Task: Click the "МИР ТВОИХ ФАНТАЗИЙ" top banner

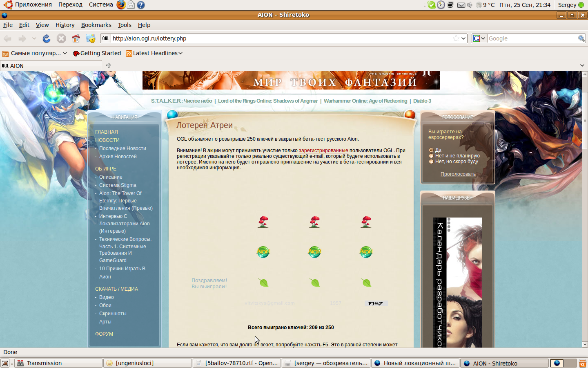Action: click(291, 80)
